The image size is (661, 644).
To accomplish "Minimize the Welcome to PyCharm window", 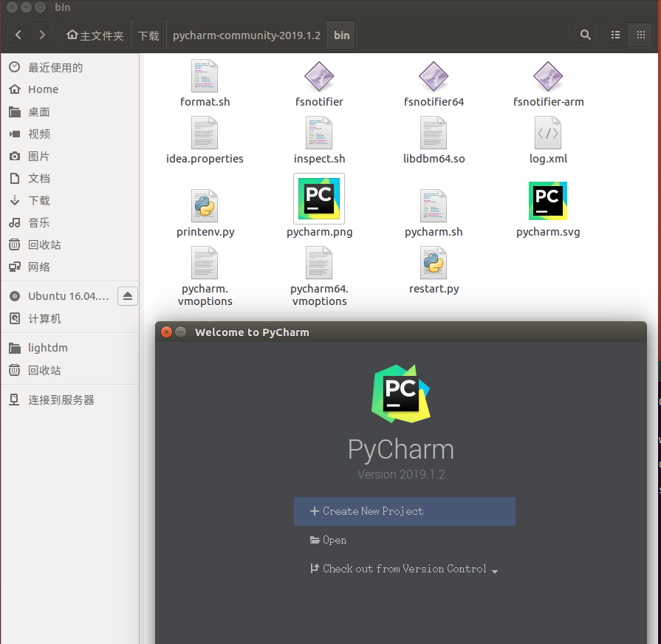I will [x=180, y=332].
